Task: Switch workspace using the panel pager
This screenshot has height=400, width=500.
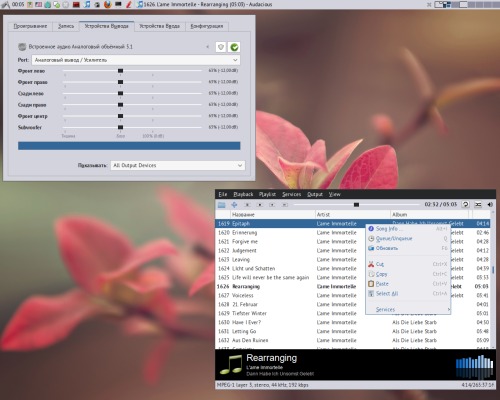Action: (467, 4)
